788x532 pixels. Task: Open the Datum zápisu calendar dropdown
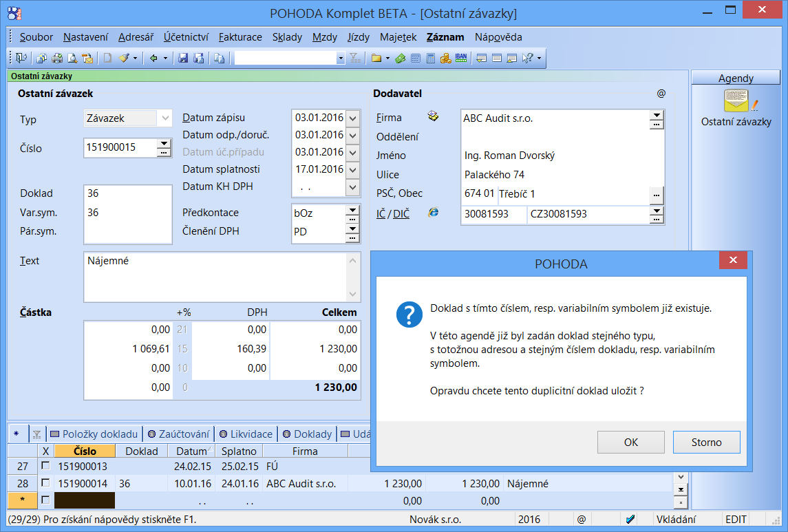tap(353, 118)
